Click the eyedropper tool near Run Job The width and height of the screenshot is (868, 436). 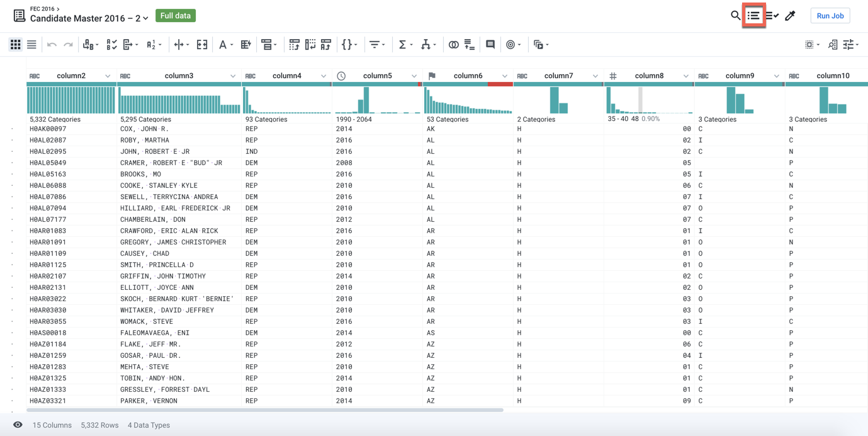pyautogui.click(x=791, y=15)
